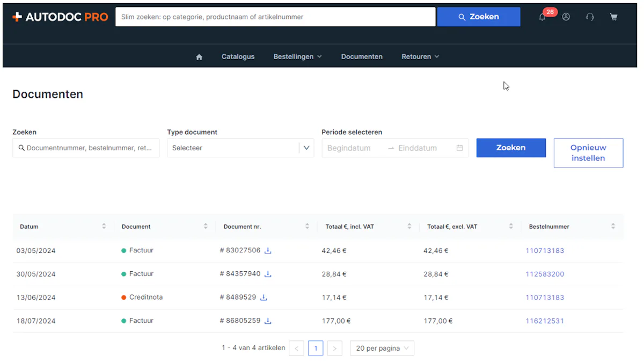This screenshot has width=644, height=363.
Task: Select the Documenten menu item
Action: [362, 56]
